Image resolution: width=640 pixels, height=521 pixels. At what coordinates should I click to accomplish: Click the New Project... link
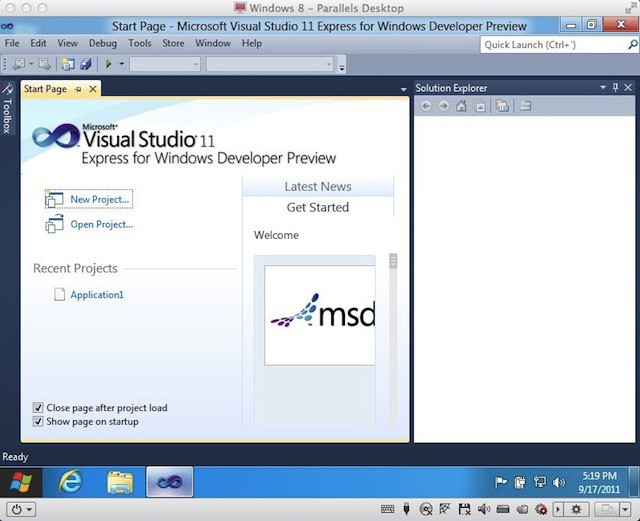(99, 200)
